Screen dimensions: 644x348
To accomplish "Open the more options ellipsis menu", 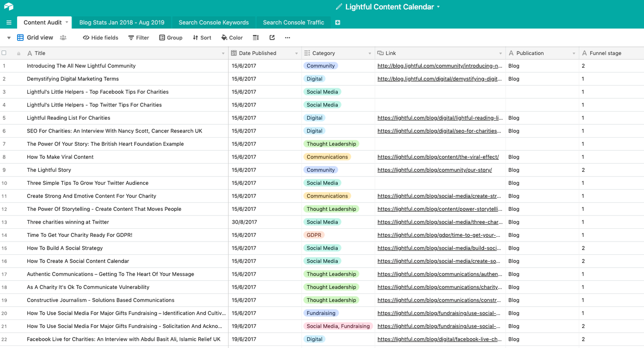I will pyautogui.click(x=287, y=37).
